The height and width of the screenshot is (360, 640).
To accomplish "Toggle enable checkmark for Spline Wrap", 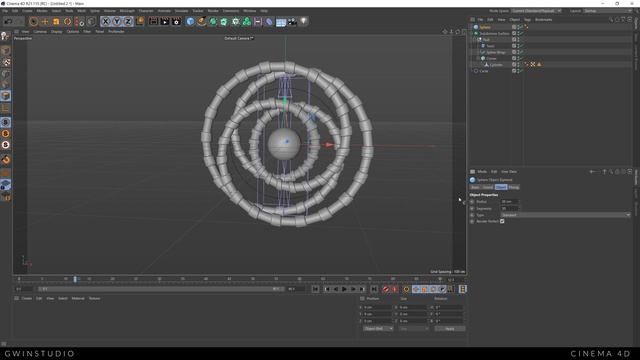I will (x=521, y=52).
